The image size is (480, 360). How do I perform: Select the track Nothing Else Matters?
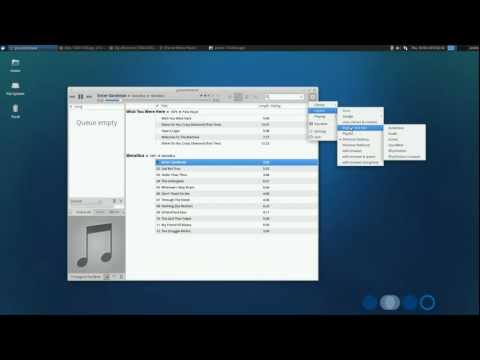(237, 206)
